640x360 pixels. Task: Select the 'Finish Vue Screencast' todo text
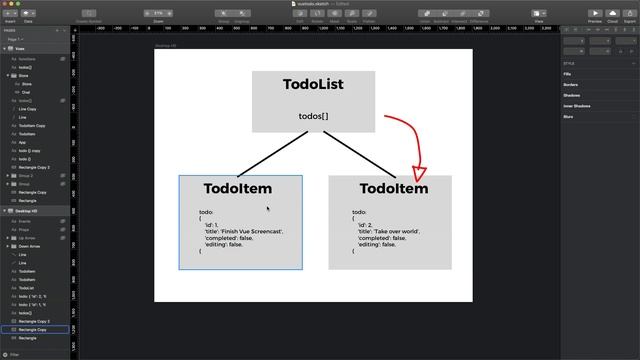[x=241, y=231]
